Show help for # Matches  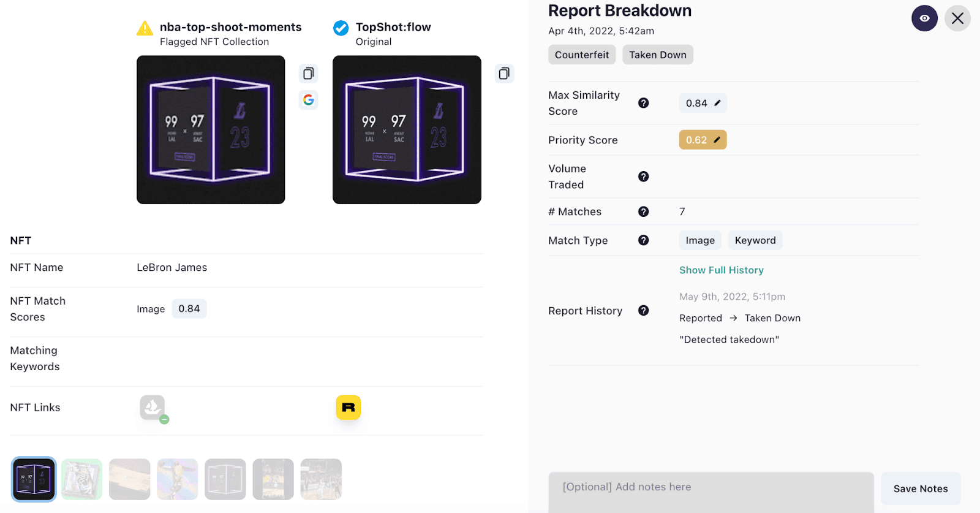pyautogui.click(x=643, y=211)
